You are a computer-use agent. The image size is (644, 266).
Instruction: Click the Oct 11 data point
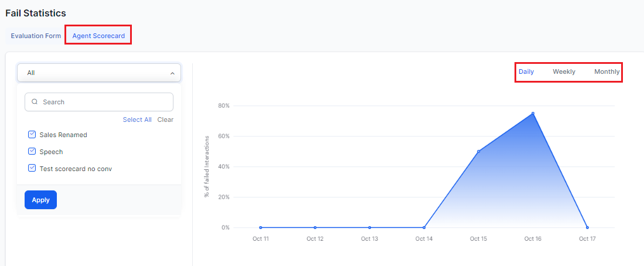(x=261, y=227)
